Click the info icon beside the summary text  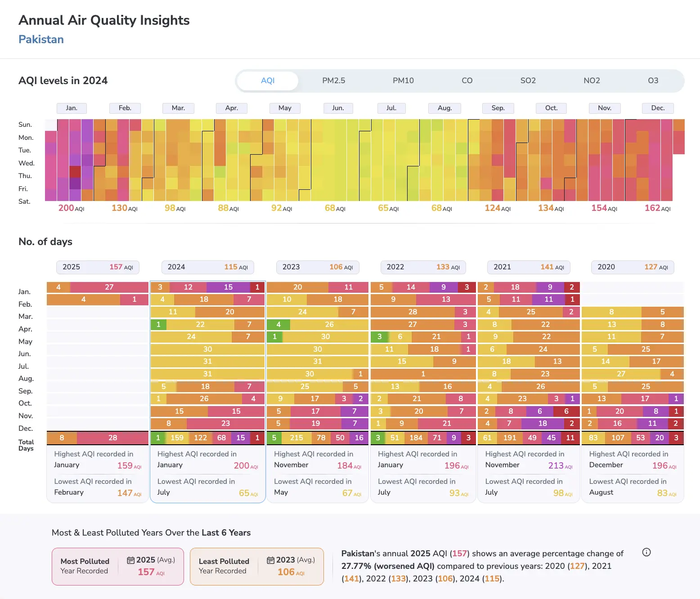click(646, 552)
